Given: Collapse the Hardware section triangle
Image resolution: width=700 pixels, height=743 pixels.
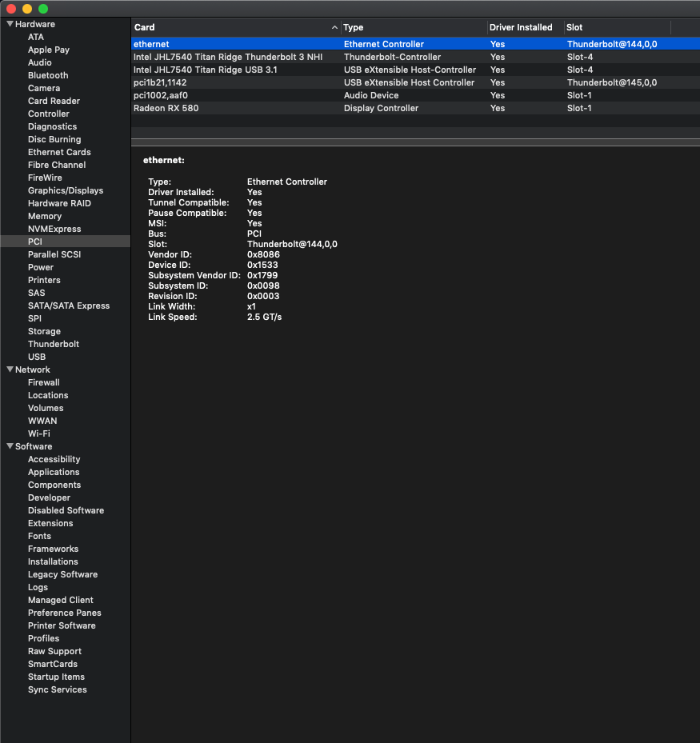Looking at the screenshot, I should click(10, 24).
